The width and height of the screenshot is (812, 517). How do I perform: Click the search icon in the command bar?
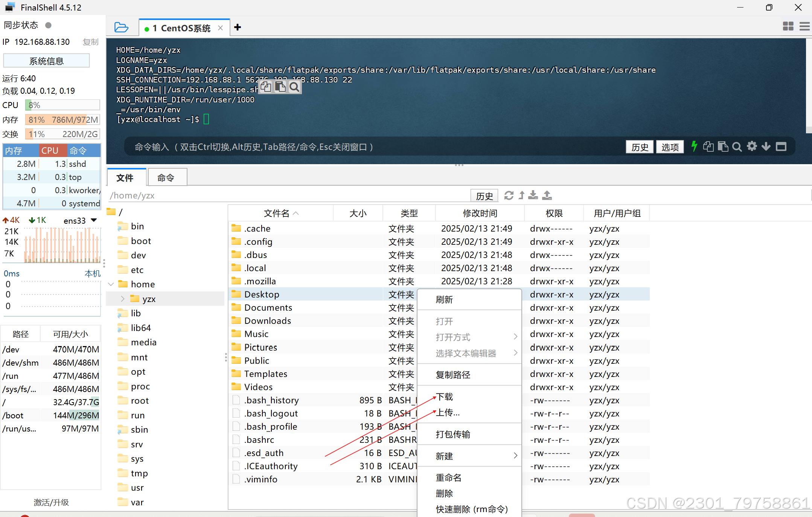click(x=737, y=147)
